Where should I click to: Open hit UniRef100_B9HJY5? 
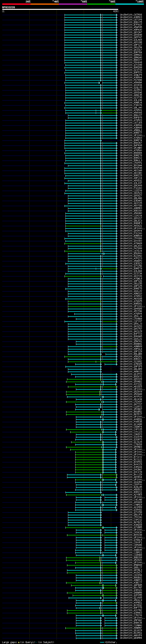point(131,22)
